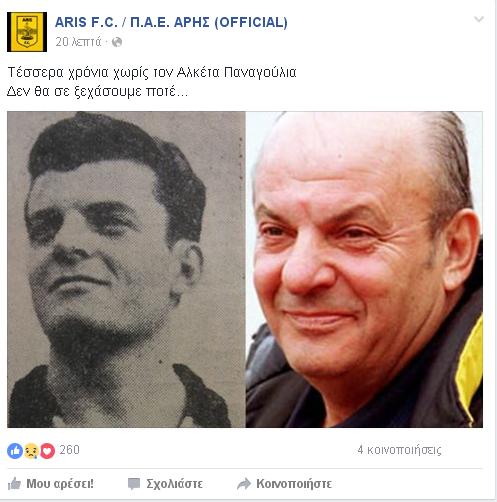View the 260 people who reacted
The height and width of the screenshot is (502, 497).
70,450
